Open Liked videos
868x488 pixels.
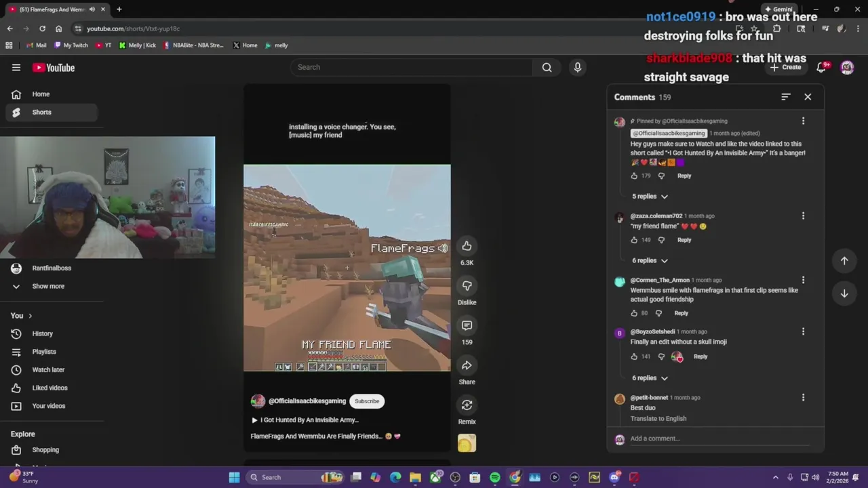52,388
